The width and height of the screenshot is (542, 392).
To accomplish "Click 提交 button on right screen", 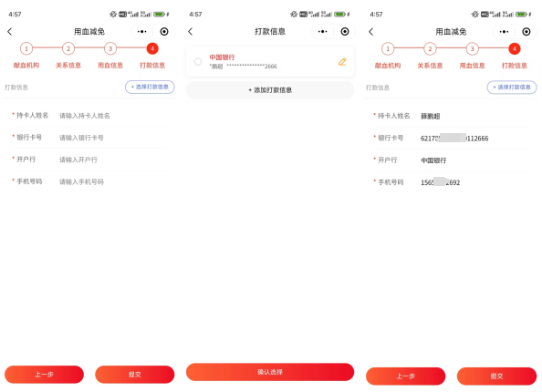I will click(496, 377).
